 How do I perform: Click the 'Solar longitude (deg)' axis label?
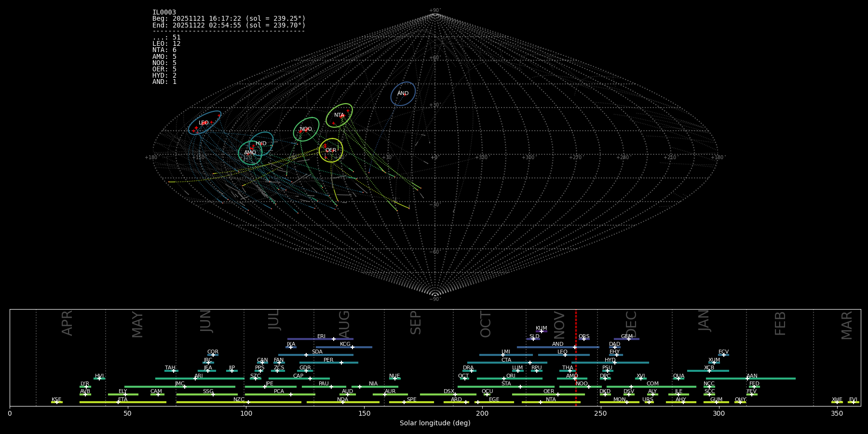(434, 423)
